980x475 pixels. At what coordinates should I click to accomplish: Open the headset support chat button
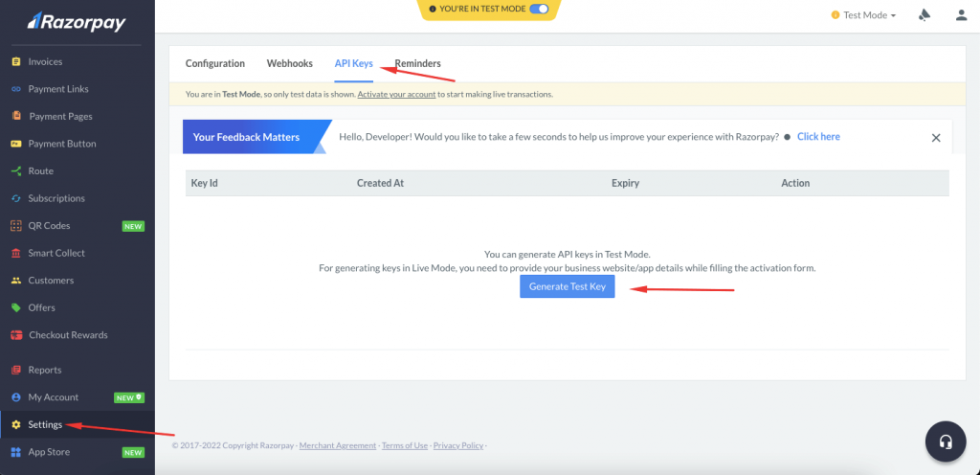[x=946, y=441]
